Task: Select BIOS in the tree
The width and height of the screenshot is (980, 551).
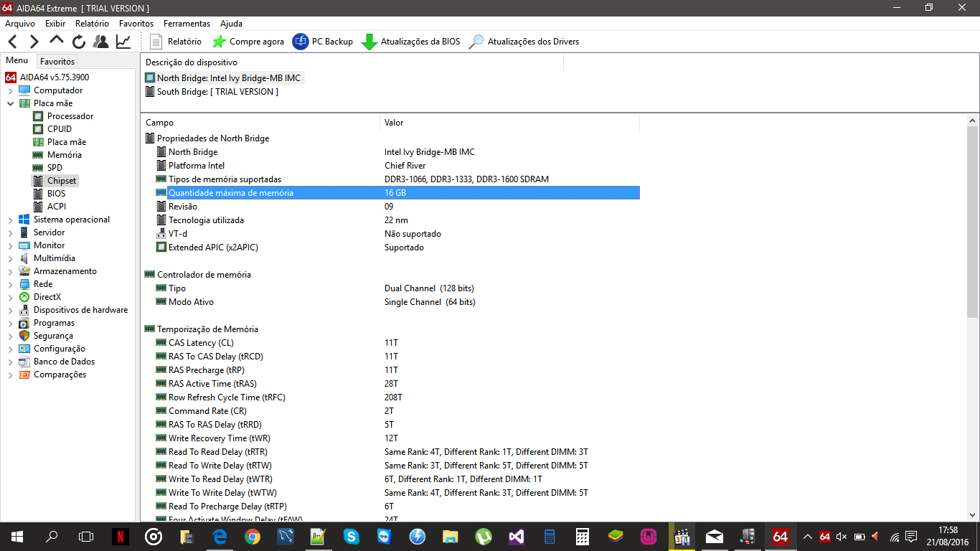Action: (57, 194)
